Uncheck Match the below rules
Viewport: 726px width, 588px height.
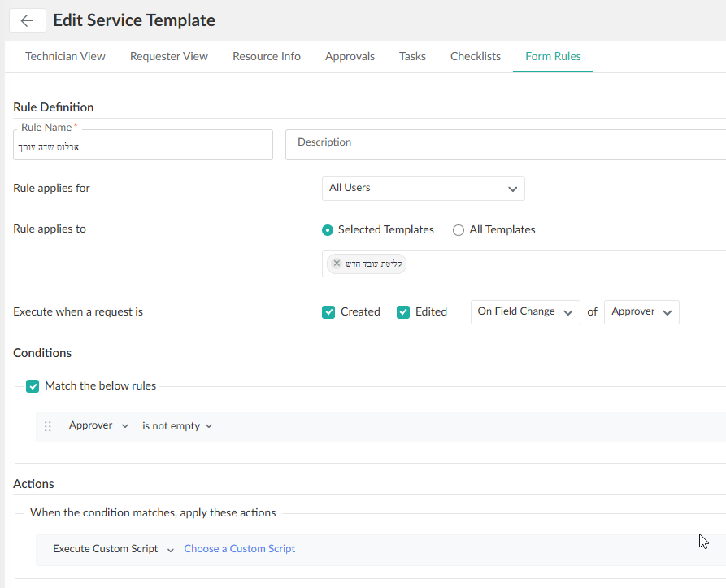[33, 386]
